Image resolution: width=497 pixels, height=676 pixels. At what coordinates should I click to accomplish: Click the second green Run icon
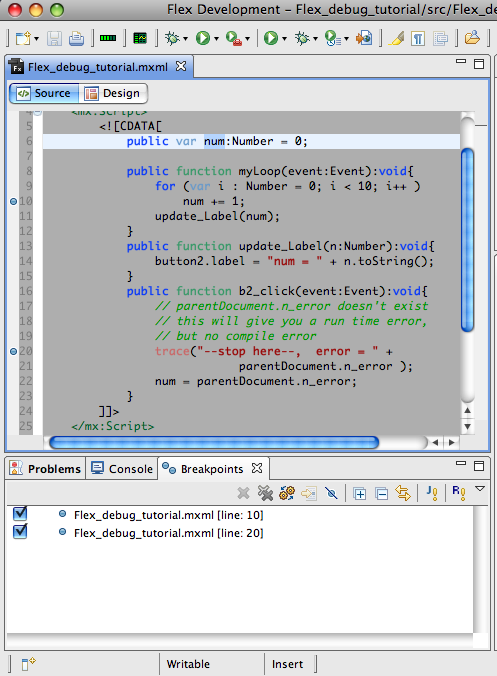coord(271,38)
